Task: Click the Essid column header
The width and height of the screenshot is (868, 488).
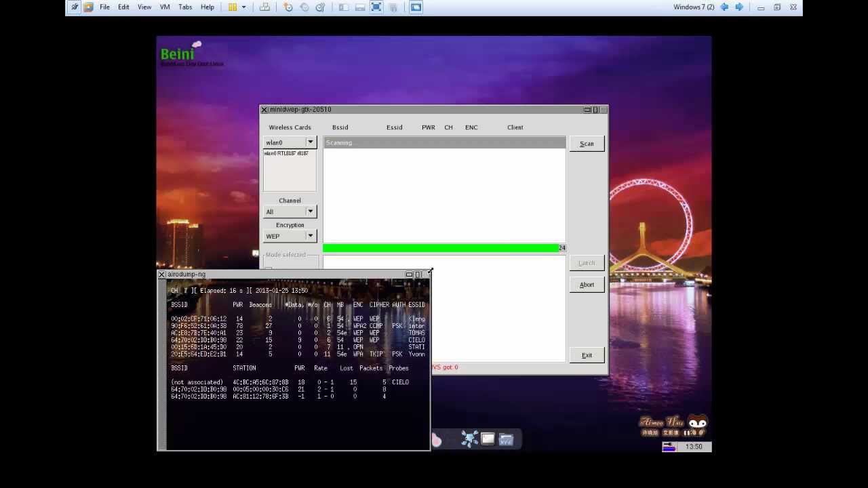Action: click(395, 127)
